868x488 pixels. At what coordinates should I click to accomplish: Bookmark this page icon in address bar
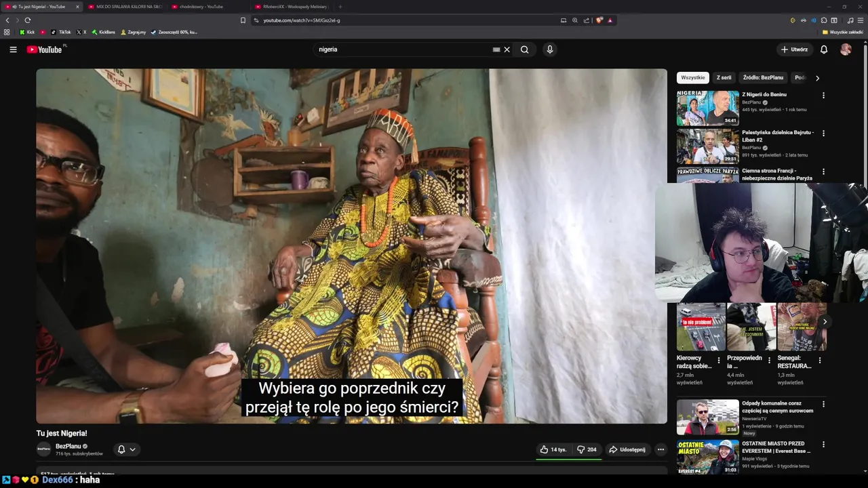pos(243,20)
